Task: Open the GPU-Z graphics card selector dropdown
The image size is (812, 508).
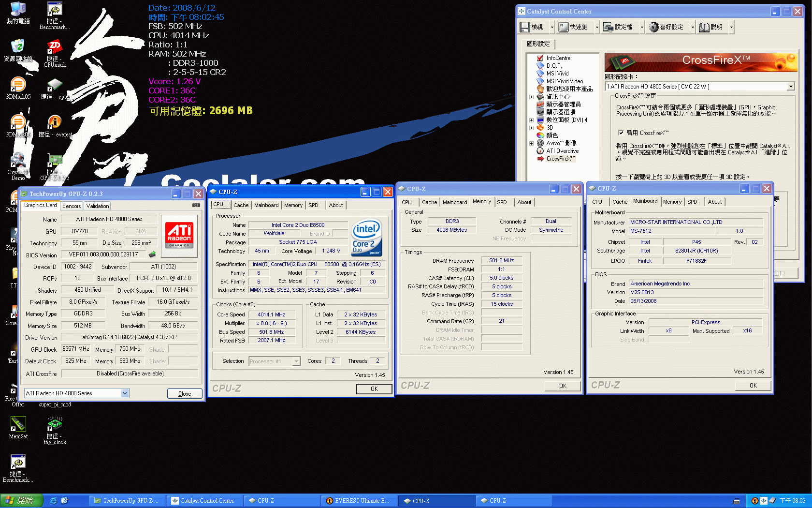Action: pos(125,393)
